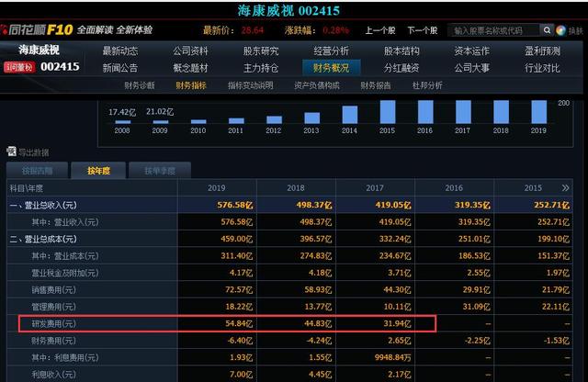Click 2018 R&D expense value 44.83亿
Screen dimensions: 588x382
click(x=318, y=323)
